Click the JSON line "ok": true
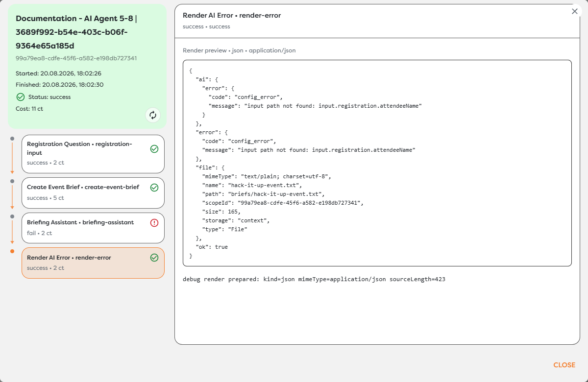The height and width of the screenshot is (382, 588). (x=212, y=247)
